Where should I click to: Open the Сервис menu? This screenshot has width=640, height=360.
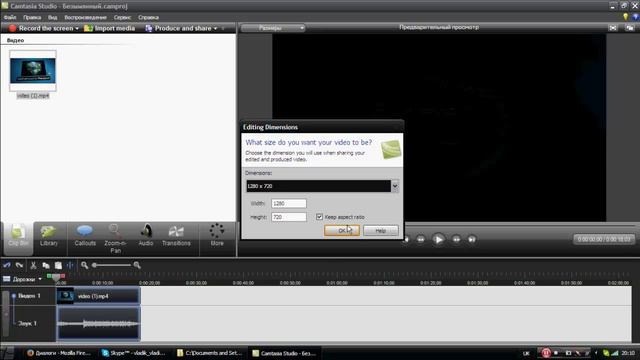click(x=122, y=17)
